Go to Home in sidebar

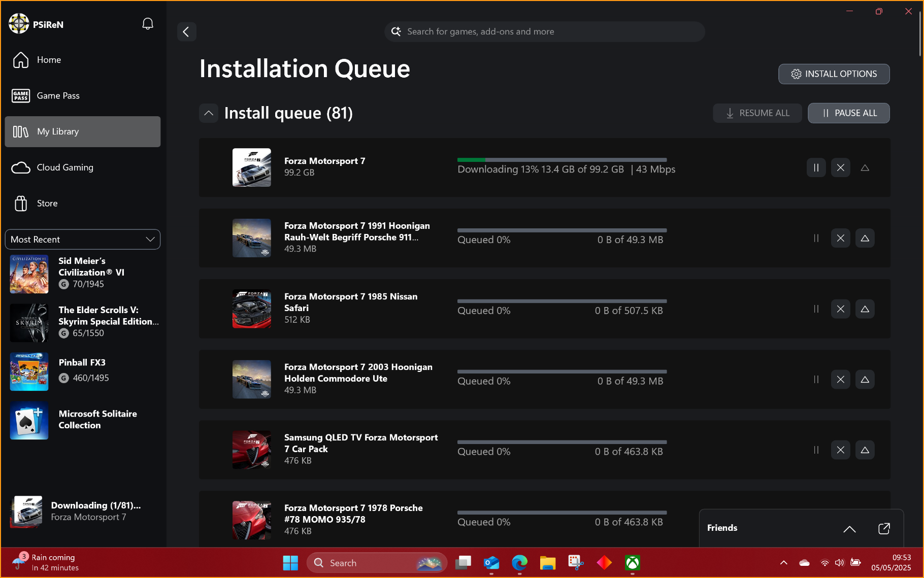click(x=83, y=60)
